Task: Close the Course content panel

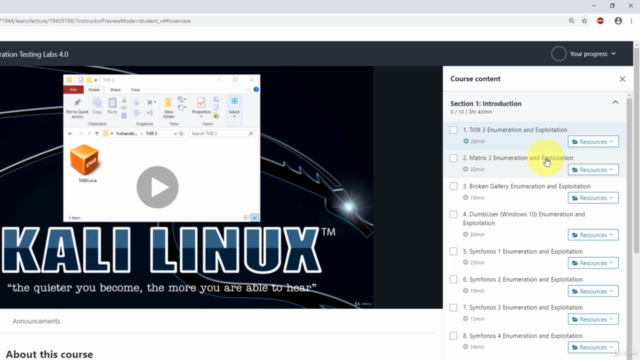Action: tap(622, 79)
